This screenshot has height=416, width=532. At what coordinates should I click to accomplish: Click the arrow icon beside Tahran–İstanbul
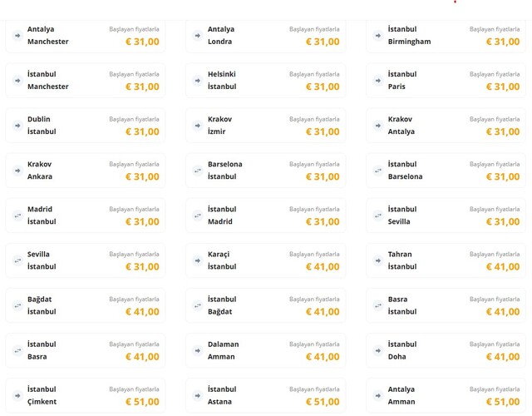377,260
